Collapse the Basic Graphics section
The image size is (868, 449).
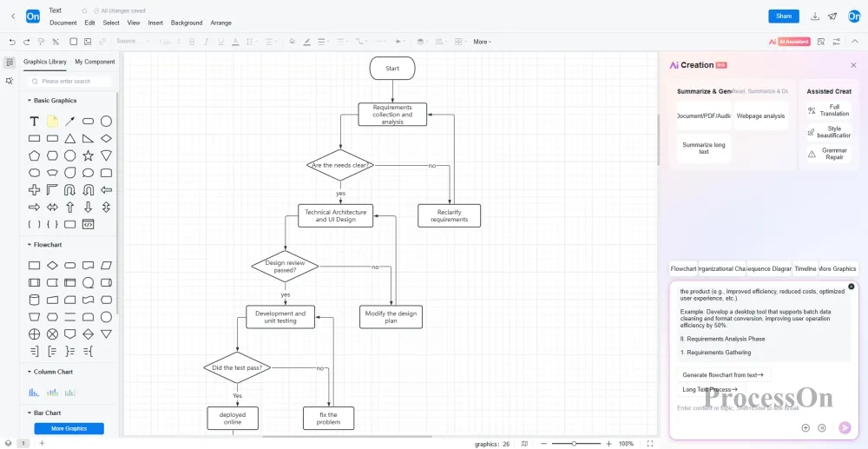click(x=29, y=101)
